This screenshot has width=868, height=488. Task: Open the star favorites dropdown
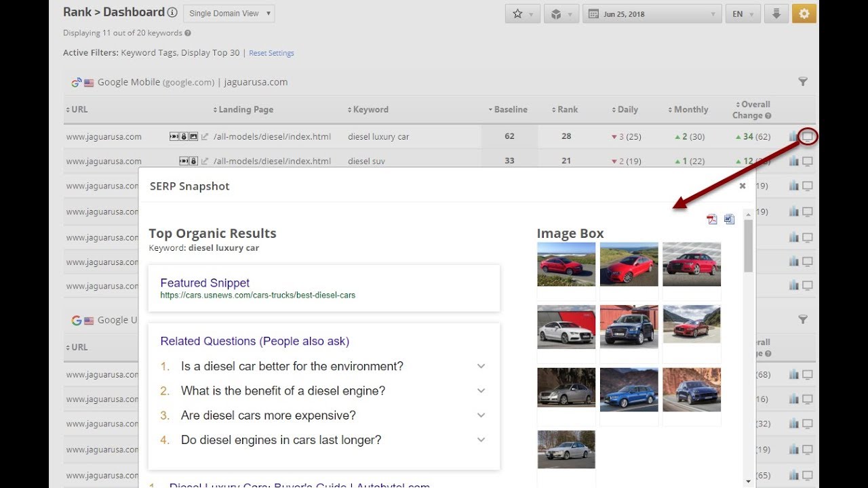pyautogui.click(x=522, y=14)
